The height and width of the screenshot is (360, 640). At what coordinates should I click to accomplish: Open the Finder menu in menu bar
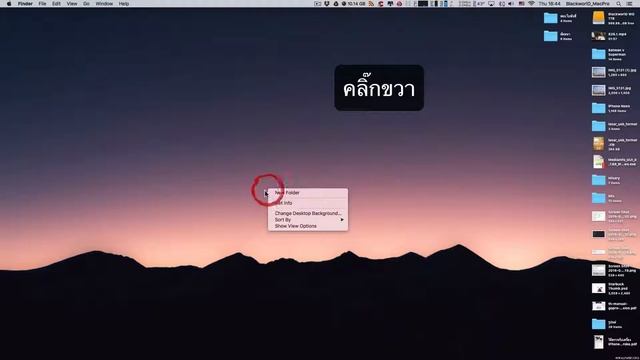tap(25, 4)
